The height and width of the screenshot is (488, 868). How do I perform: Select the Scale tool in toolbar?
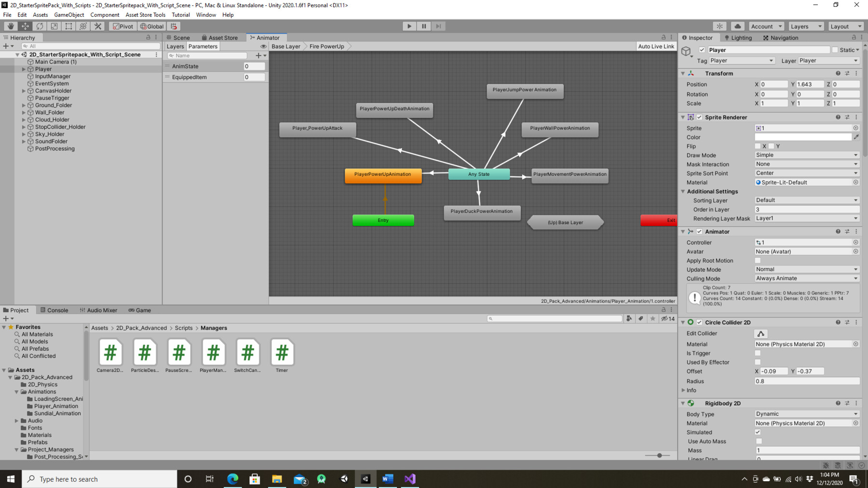(x=54, y=26)
